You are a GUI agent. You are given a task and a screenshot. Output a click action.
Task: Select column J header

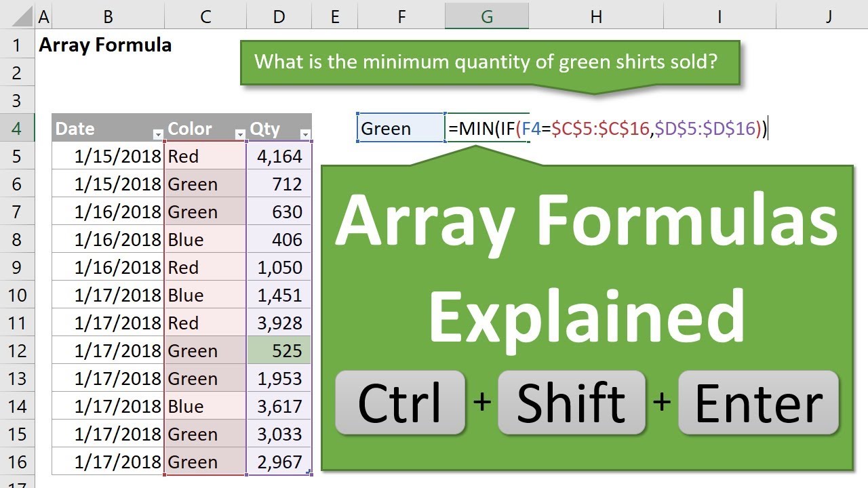pyautogui.click(x=828, y=17)
